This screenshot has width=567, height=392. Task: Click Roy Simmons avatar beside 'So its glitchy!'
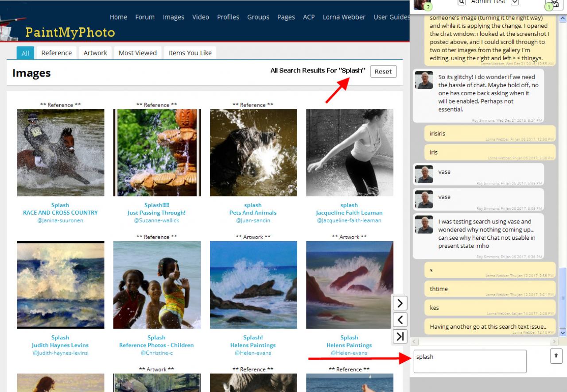424,80
